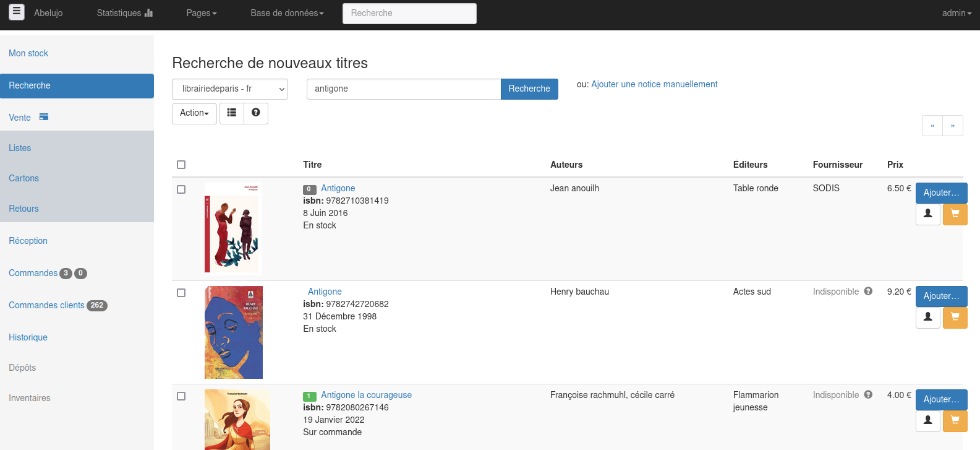Viewport: 980px width, 450px height.
Task: Click the Fournisseur column header
Action: 838,165
